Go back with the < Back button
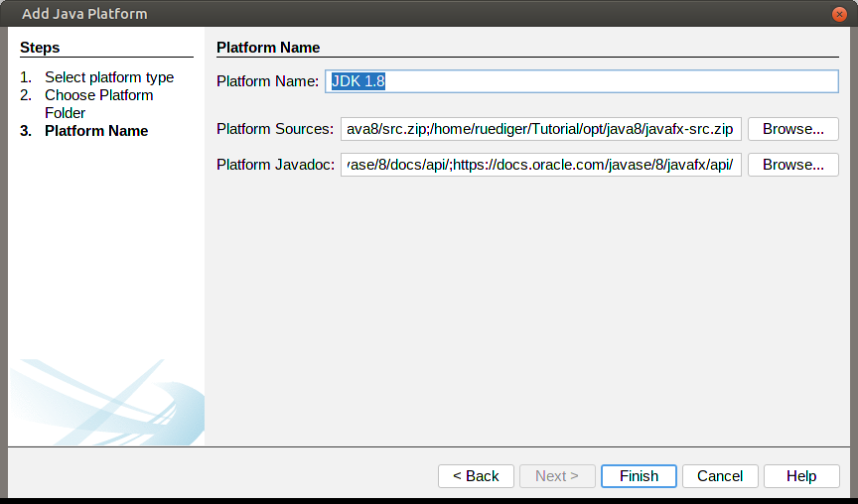 [x=476, y=476]
